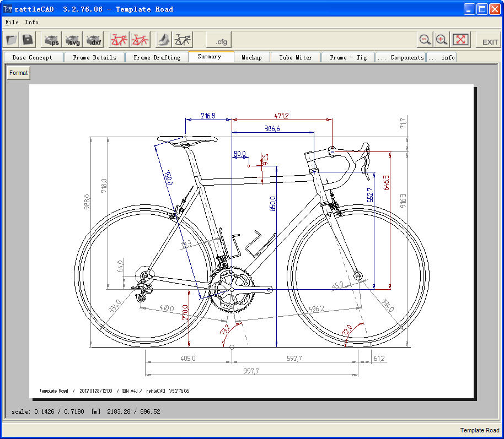Export the drawing as SVG

73,40
